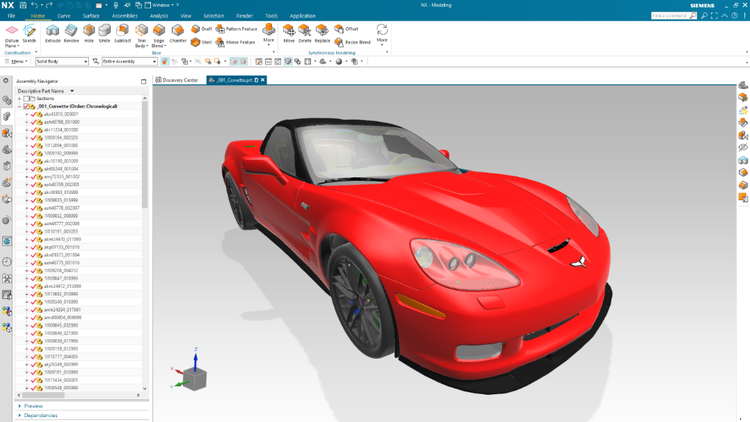Image resolution: width=750 pixels, height=422 pixels.
Task: Switch to the Render ribbon tab
Action: click(x=244, y=16)
